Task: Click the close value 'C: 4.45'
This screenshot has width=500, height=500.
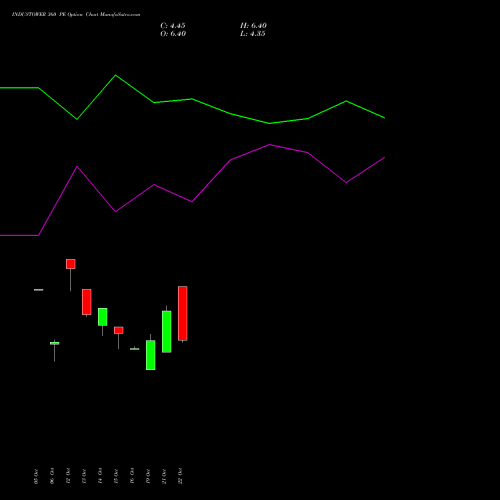Action: (x=173, y=26)
